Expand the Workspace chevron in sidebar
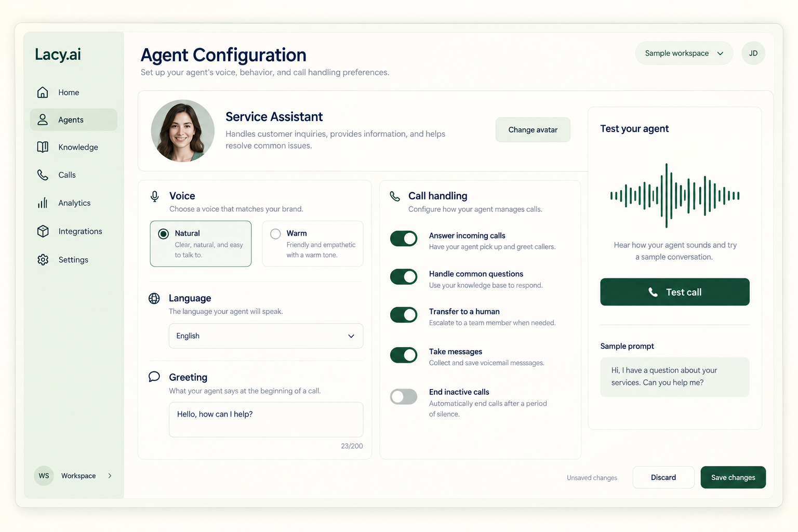The height and width of the screenshot is (532, 798). [x=110, y=476]
